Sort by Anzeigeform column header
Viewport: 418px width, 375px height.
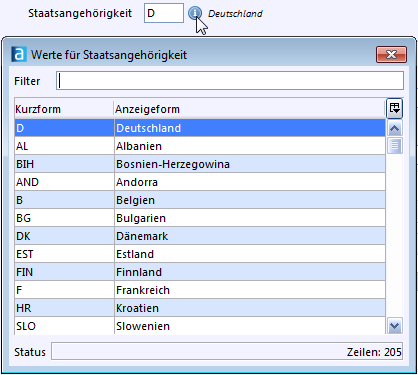pyautogui.click(x=249, y=109)
